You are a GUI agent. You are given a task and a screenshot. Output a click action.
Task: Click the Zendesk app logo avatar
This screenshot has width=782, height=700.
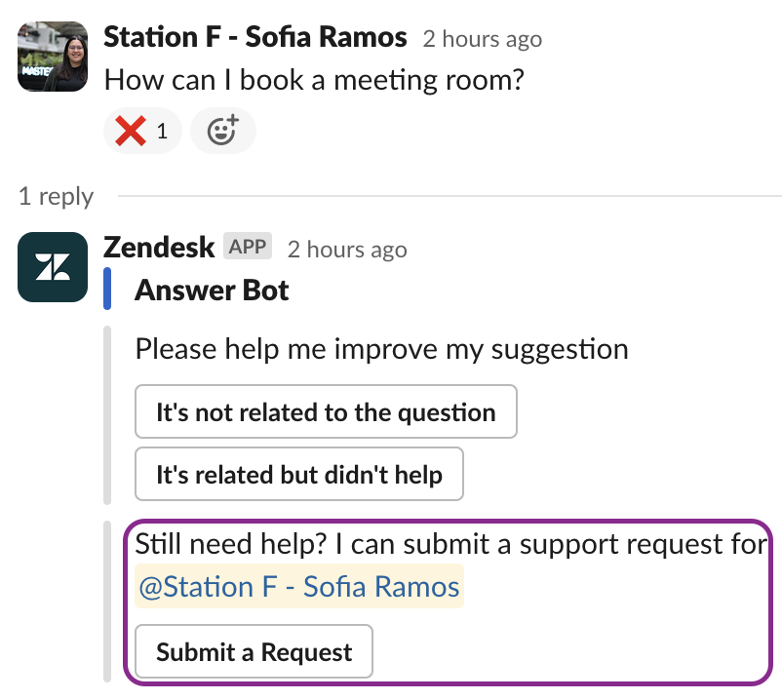53,267
